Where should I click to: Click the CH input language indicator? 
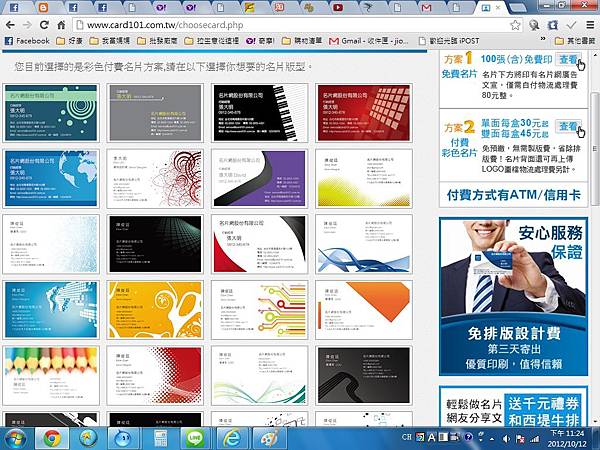[x=407, y=437]
